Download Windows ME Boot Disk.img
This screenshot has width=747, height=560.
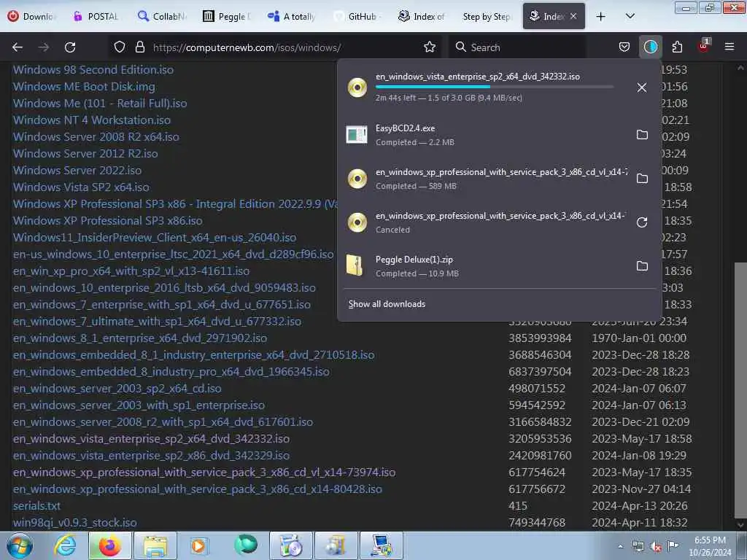84,87
